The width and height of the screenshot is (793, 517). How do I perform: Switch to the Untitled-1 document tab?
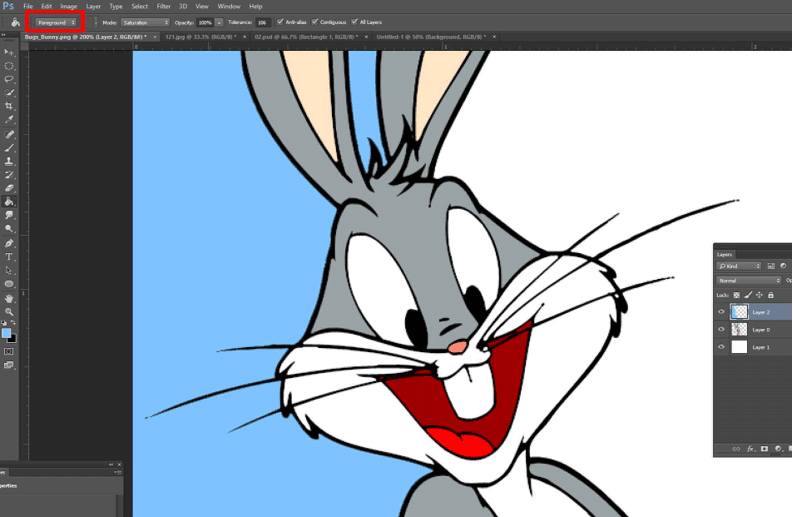431,37
